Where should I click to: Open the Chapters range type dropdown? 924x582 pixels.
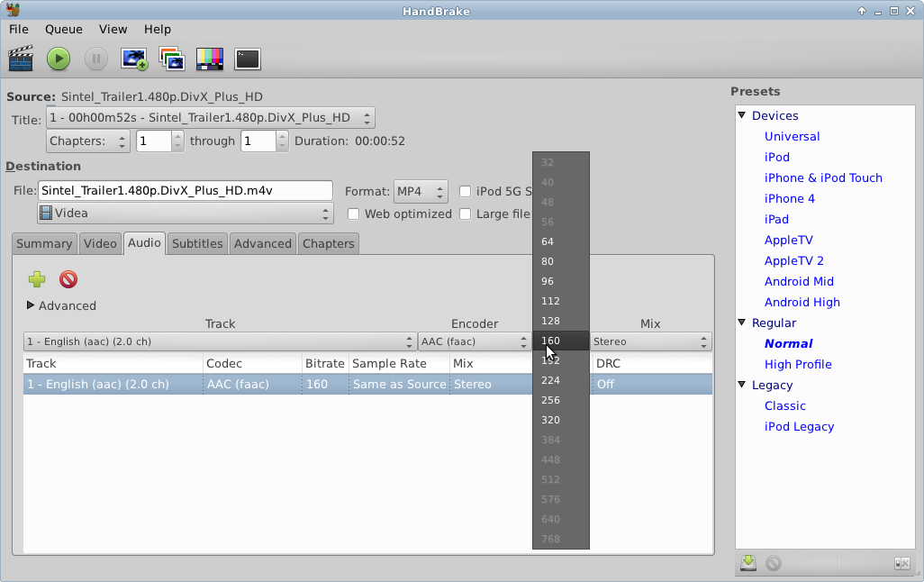point(87,141)
